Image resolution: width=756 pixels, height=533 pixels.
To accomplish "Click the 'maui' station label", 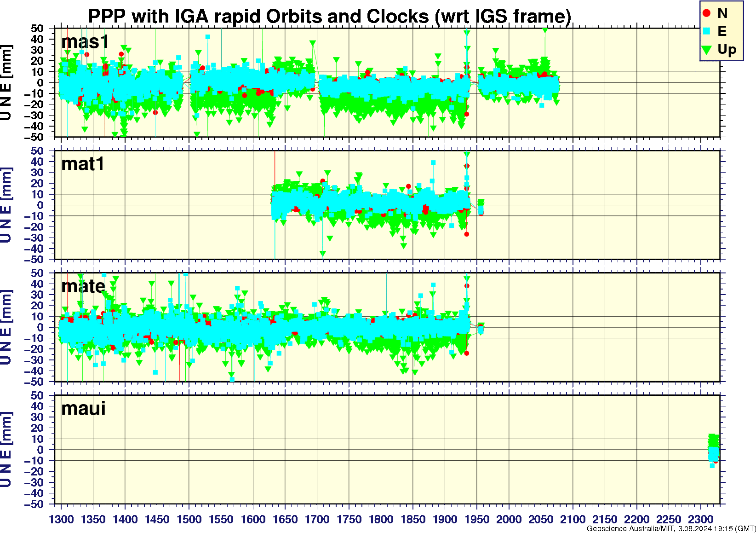I will click(83, 409).
